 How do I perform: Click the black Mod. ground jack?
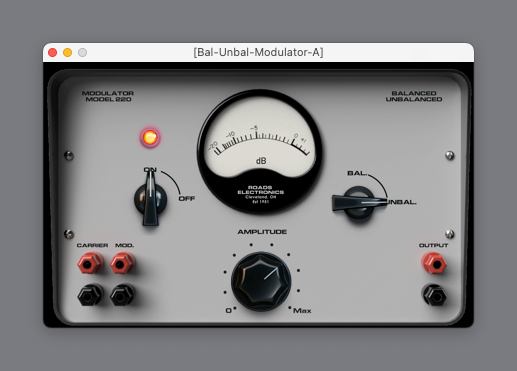(x=122, y=295)
